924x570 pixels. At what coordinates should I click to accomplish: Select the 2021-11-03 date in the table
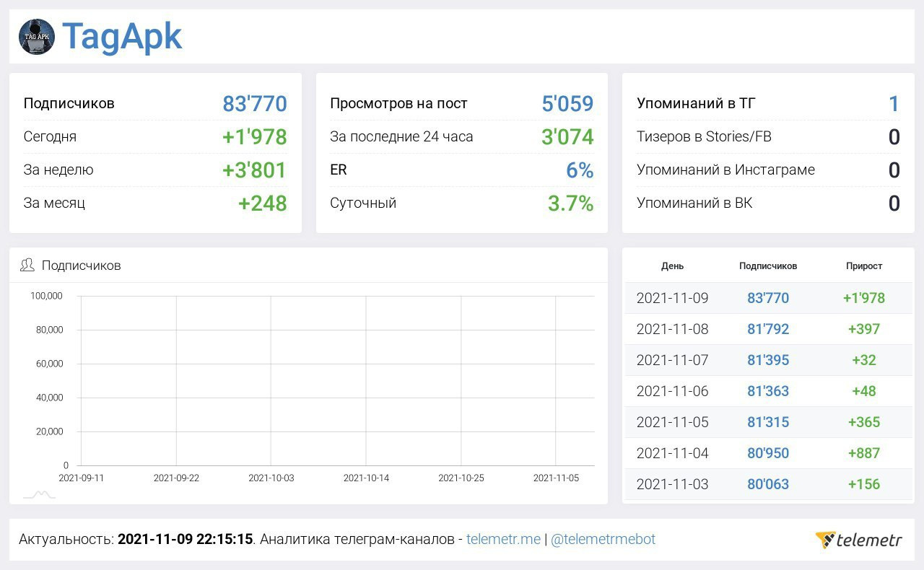[x=672, y=484]
